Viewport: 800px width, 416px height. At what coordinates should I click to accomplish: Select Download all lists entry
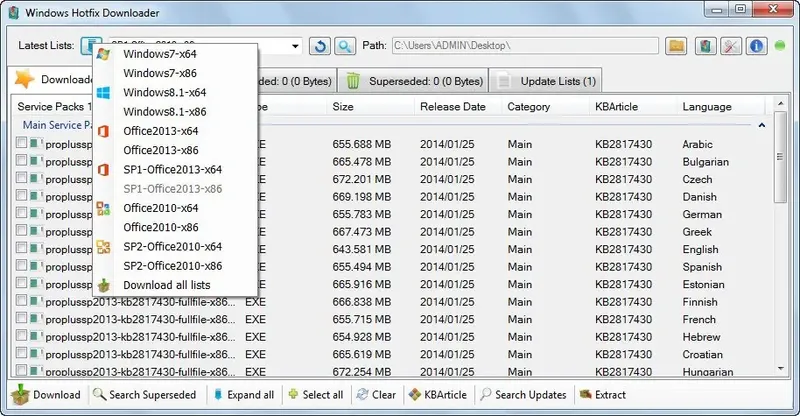click(167, 285)
